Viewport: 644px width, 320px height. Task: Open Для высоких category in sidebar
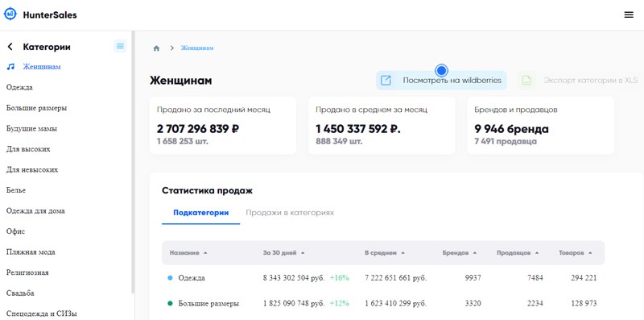28,149
